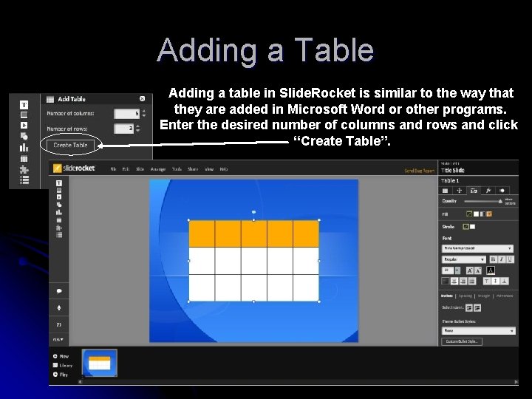Click Play presentation button

click(x=61, y=375)
